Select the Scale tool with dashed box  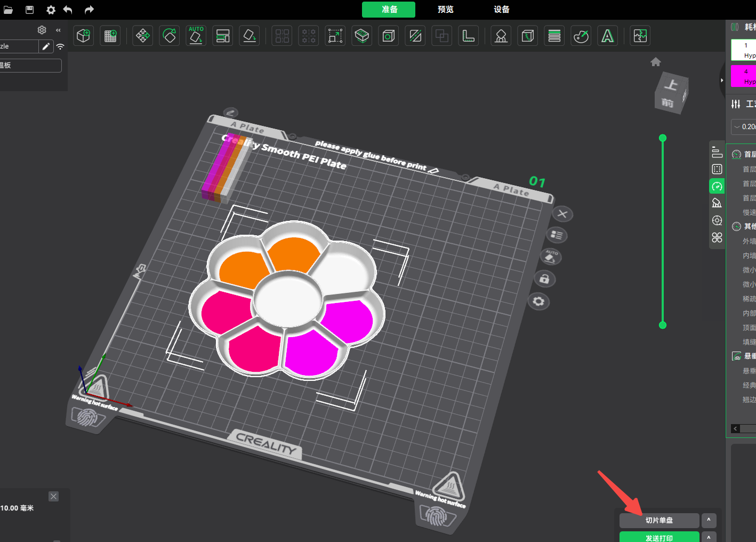(x=335, y=36)
